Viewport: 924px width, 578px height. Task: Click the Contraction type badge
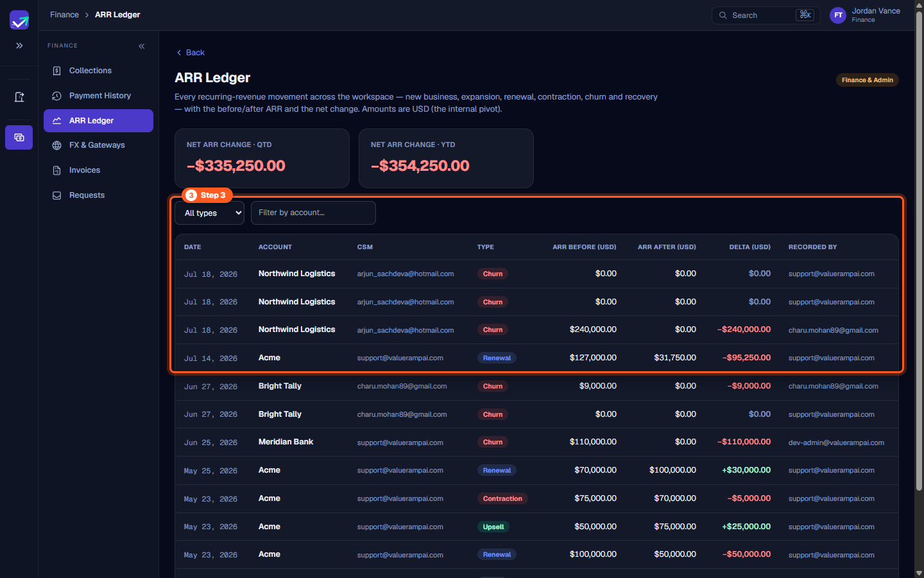[x=502, y=499]
